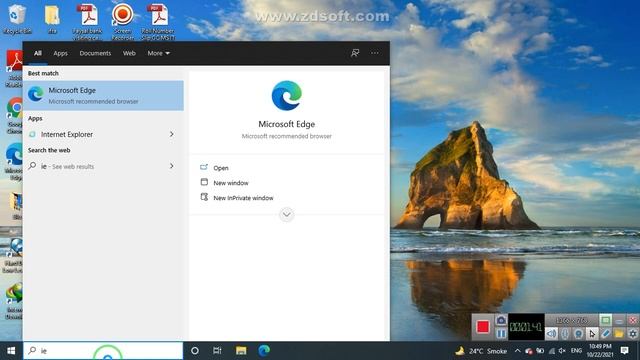The image size is (640, 360).
Task: Toggle recorder cursor capture
Action: coord(592,334)
